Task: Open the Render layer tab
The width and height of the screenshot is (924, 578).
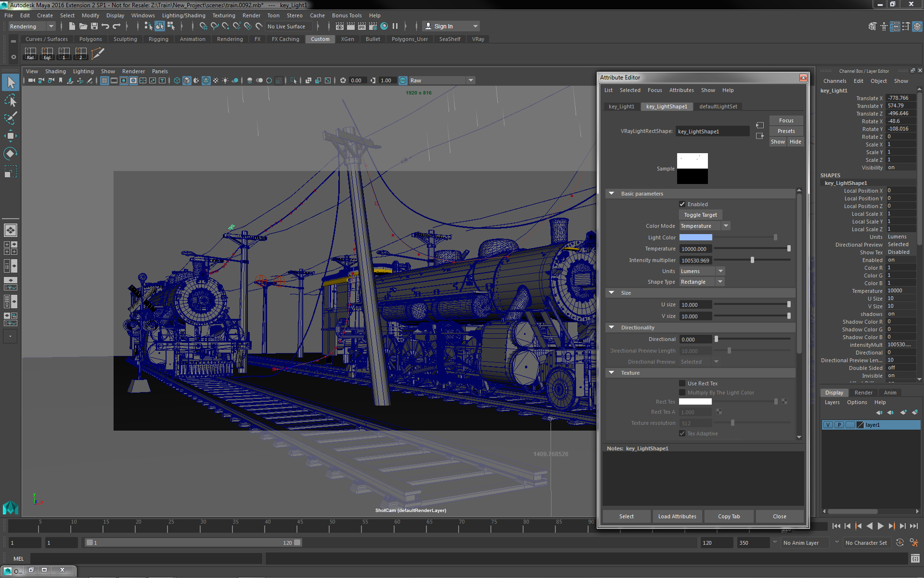Action: coord(863,393)
